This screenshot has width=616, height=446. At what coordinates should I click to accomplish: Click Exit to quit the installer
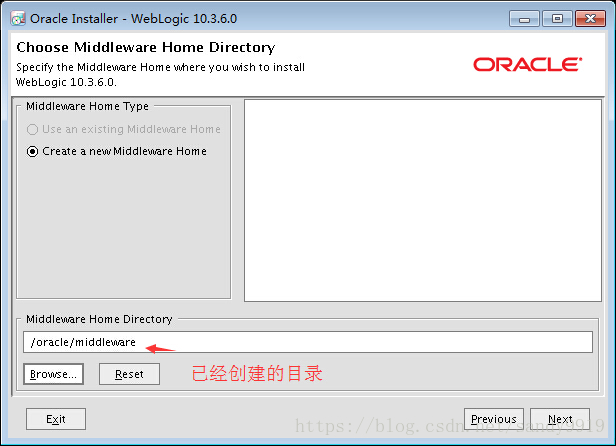tap(56, 419)
